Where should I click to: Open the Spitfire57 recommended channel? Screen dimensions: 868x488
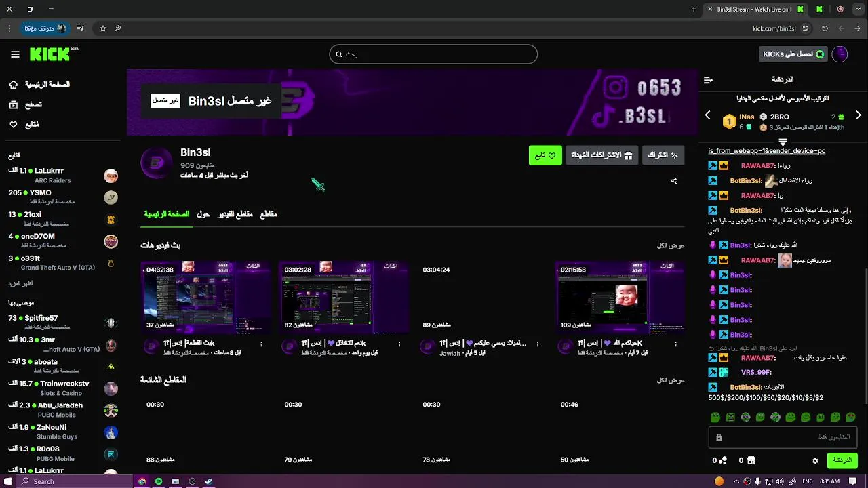(x=63, y=323)
